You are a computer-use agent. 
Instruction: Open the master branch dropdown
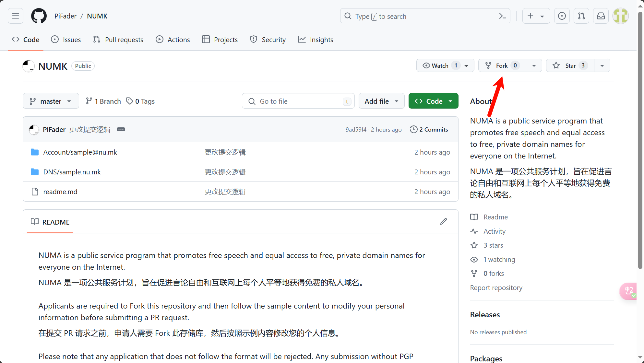click(x=51, y=101)
